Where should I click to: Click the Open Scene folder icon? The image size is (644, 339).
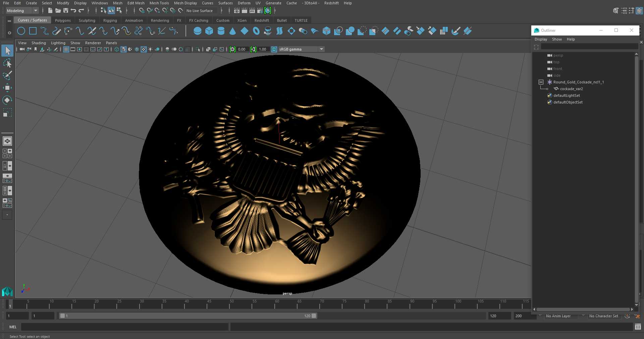coord(58,11)
